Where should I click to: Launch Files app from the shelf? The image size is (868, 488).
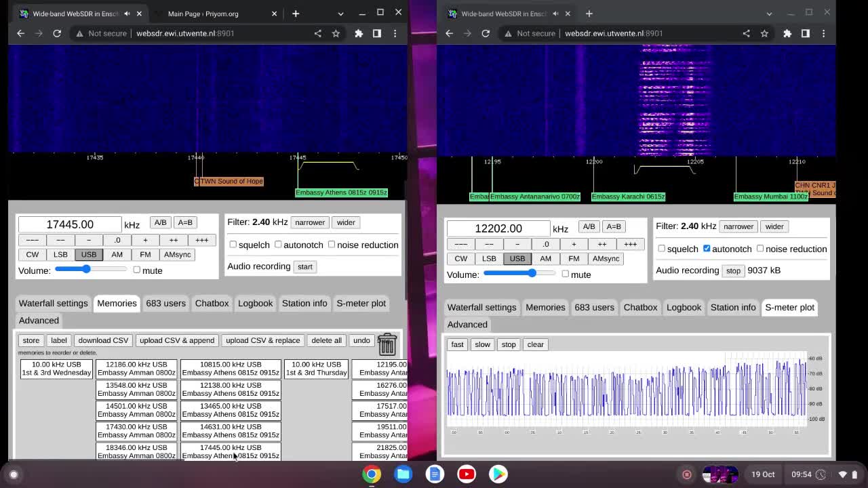point(403,474)
